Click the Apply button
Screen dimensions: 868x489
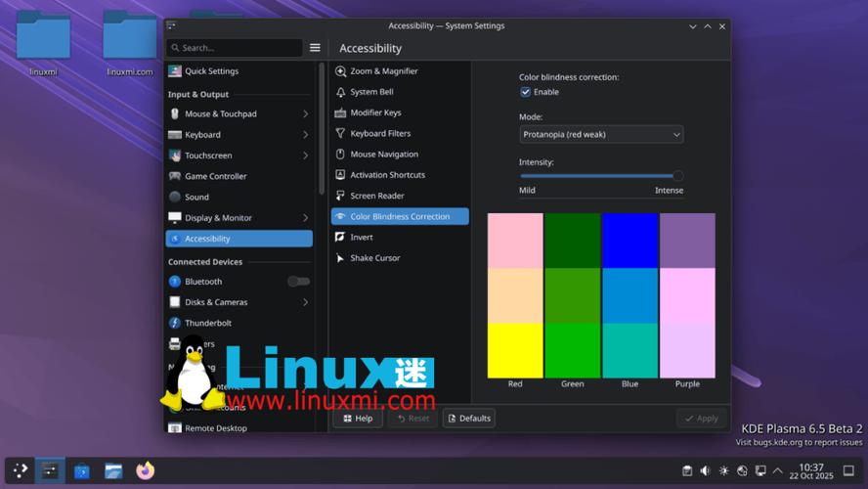point(701,419)
